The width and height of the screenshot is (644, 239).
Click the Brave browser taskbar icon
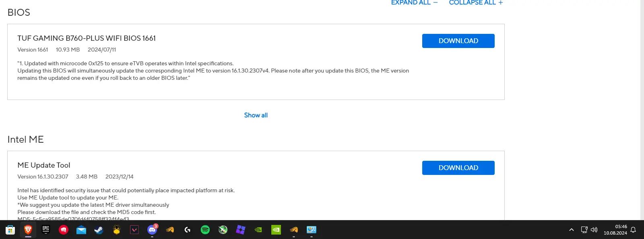coord(28,230)
